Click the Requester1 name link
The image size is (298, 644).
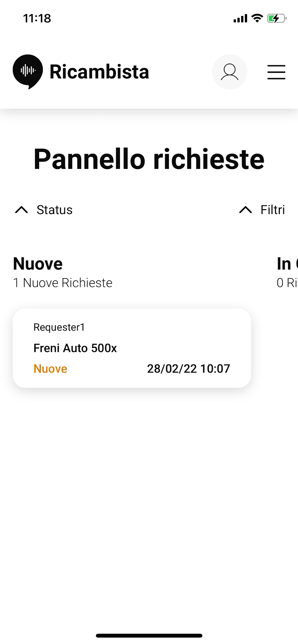59,328
